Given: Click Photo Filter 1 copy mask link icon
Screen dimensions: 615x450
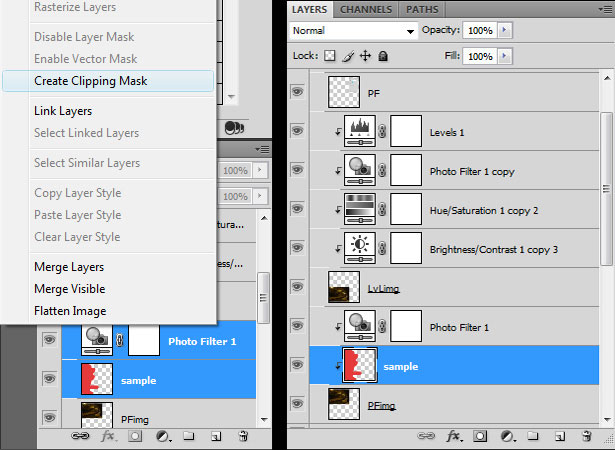Looking at the screenshot, I should [382, 170].
